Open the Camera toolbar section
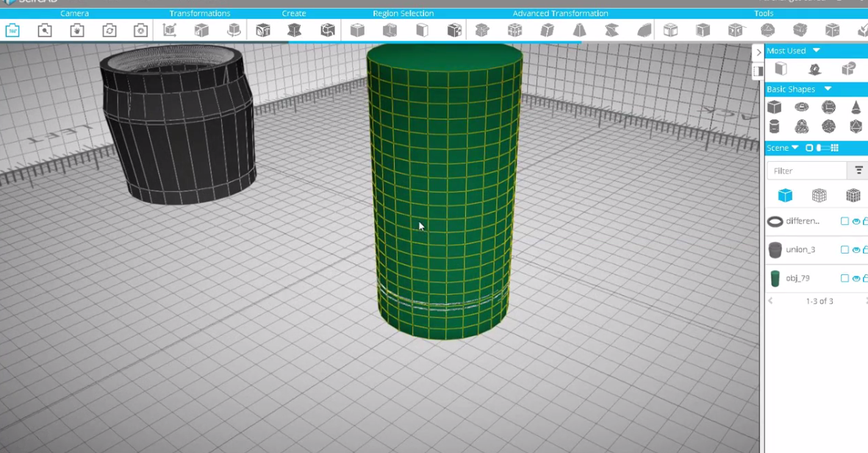 point(75,13)
